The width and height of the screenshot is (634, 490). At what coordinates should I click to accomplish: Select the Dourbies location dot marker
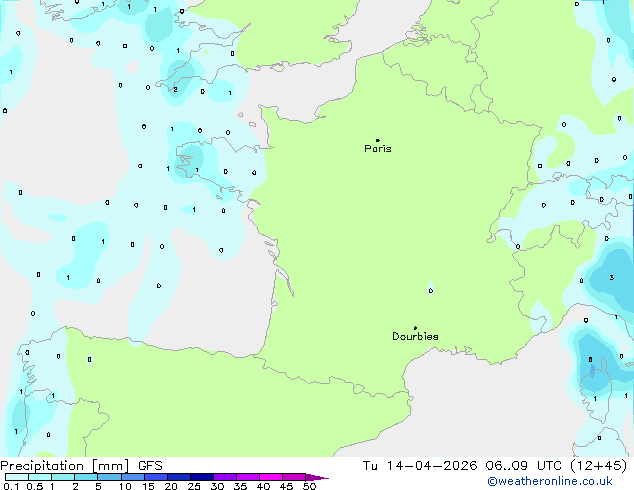coord(415,328)
